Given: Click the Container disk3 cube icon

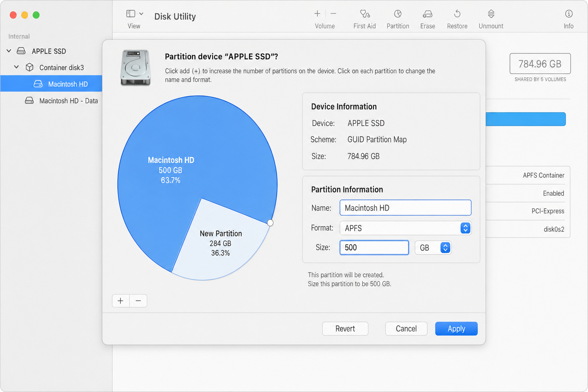Looking at the screenshot, I should 29,67.
